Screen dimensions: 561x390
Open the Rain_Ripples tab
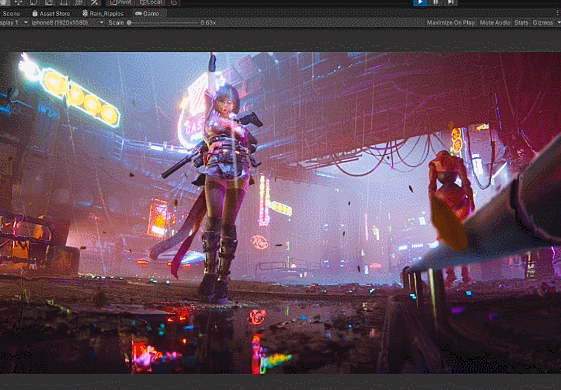pyautogui.click(x=103, y=14)
